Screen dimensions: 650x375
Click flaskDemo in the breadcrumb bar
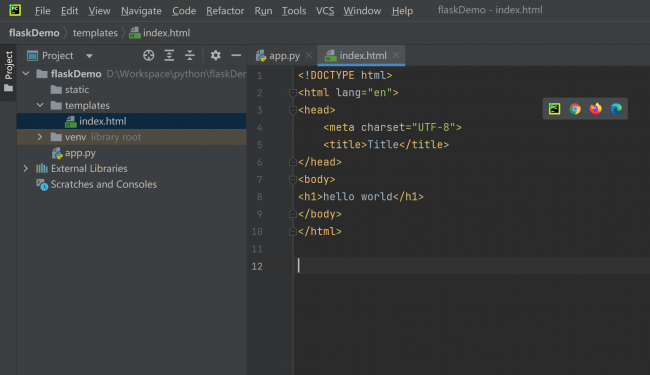[x=34, y=33]
